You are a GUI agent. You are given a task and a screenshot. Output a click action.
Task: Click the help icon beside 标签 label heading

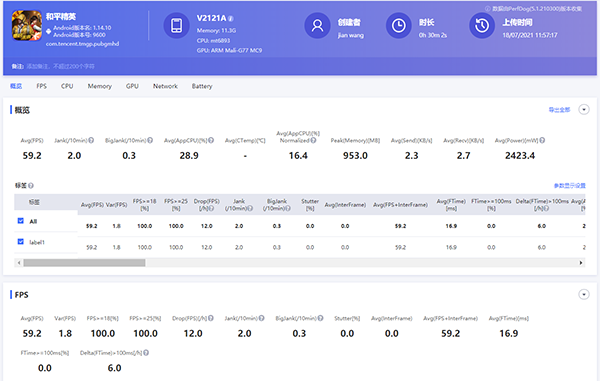31,186
